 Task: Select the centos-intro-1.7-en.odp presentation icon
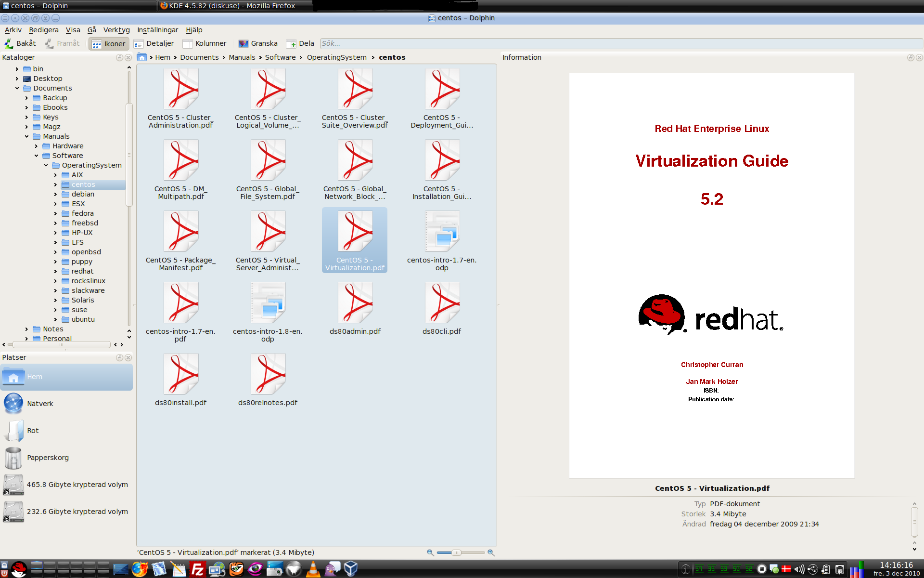[442, 232]
